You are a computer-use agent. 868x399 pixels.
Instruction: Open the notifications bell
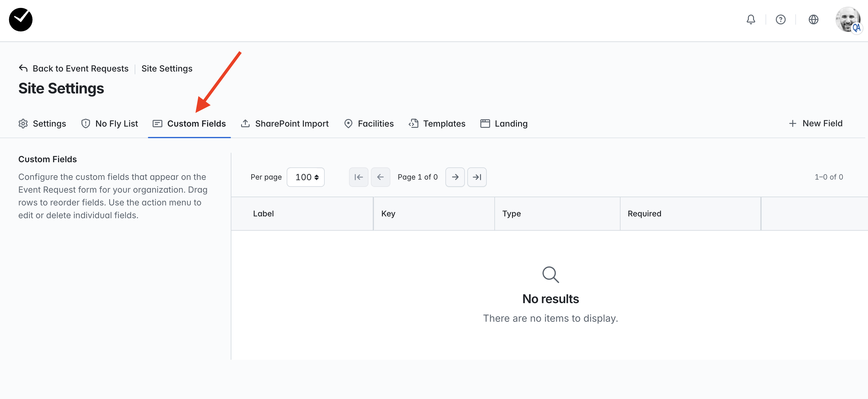[751, 19]
